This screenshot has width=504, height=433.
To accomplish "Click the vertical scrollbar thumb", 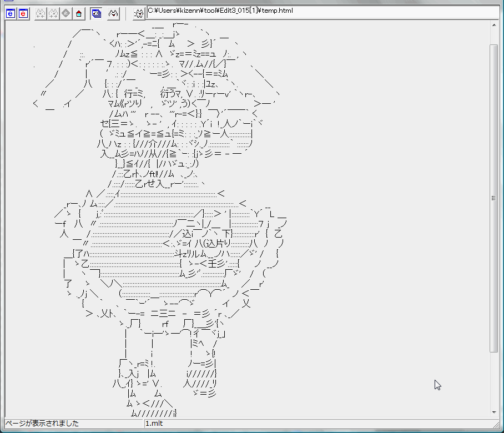I will click(x=493, y=198).
